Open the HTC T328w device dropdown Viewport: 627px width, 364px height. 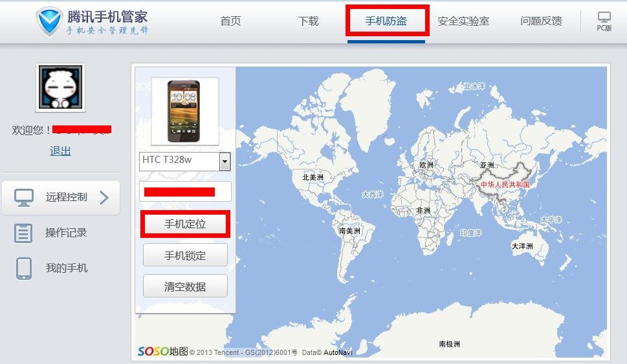tap(225, 162)
